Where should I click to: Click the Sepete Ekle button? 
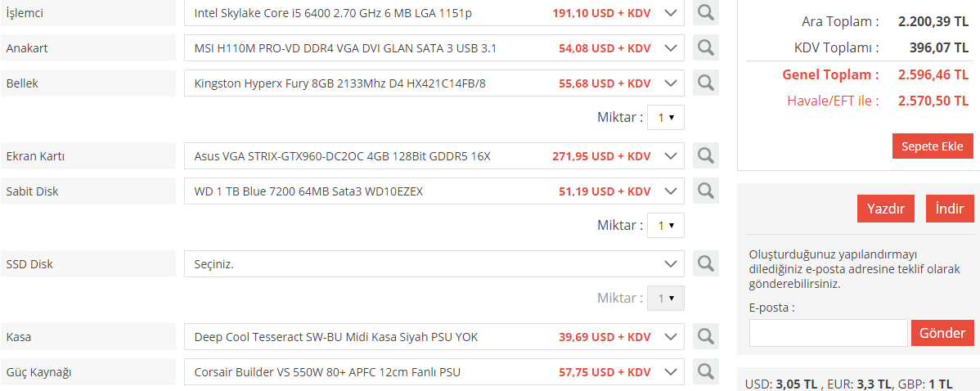(x=932, y=146)
